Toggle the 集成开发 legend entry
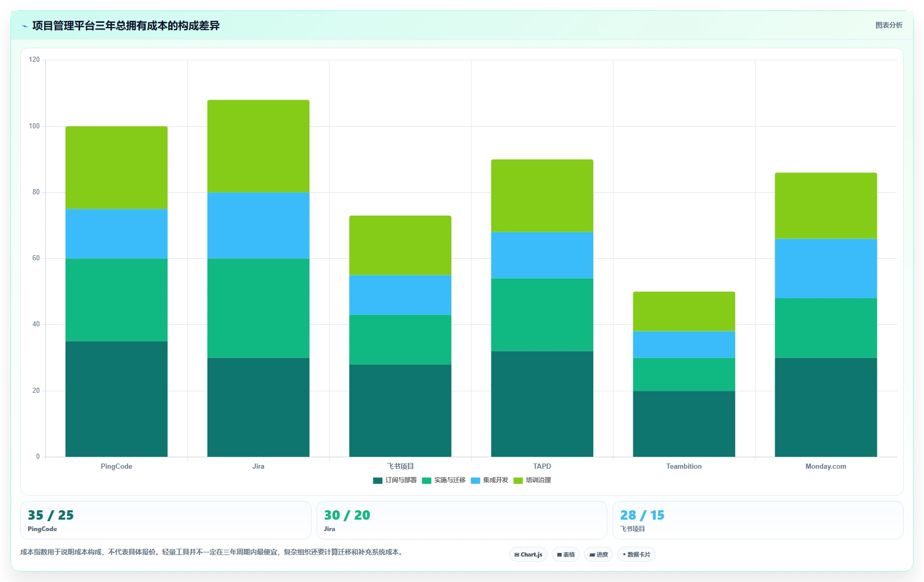 (x=489, y=480)
